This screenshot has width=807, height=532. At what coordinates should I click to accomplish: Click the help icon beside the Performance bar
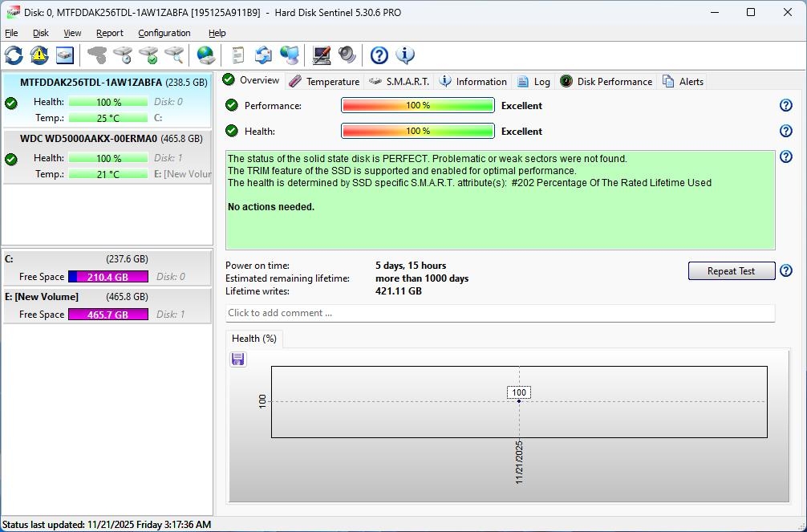click(x=786, y=105)
